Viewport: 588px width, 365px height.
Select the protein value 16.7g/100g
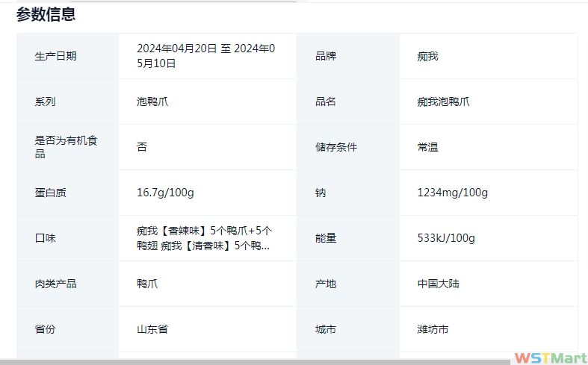[x=165, y=193]
